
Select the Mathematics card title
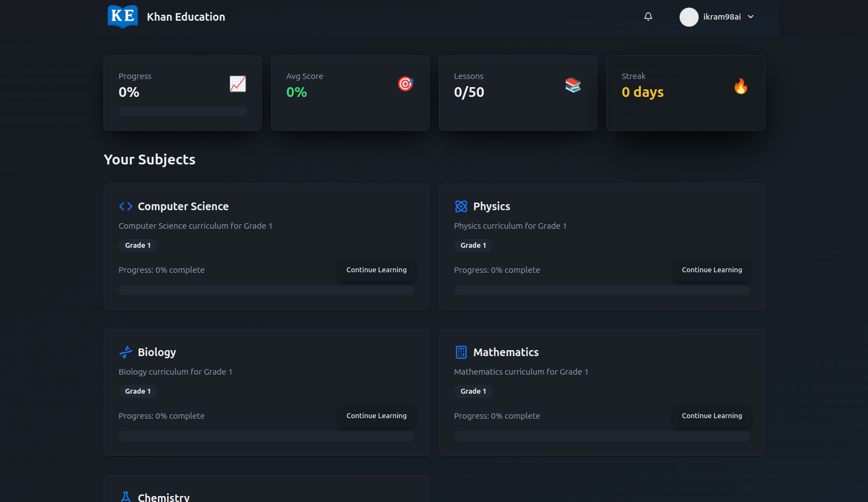(506, 352)
